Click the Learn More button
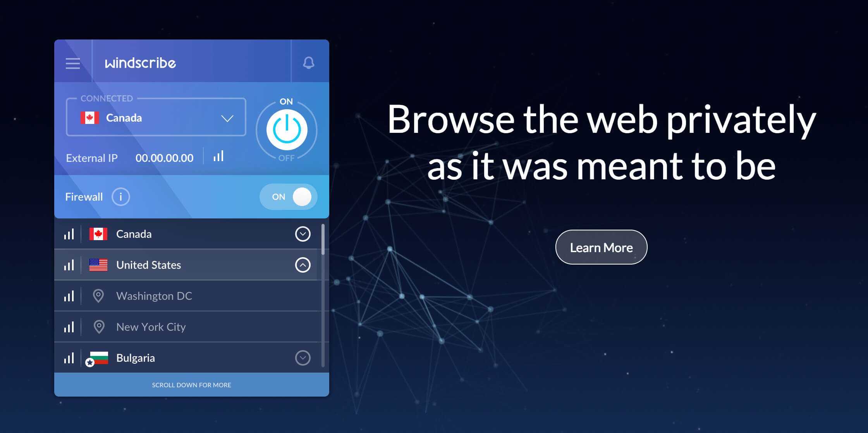Viewport: 868px width, 433px height. coord(602,247)
